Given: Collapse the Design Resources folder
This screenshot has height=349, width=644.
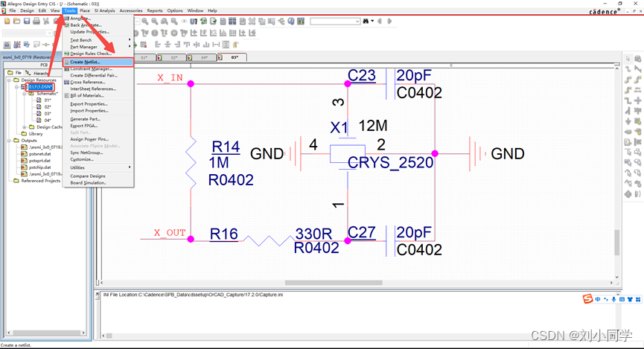Looking at the screenshot, I should (10, 80).
